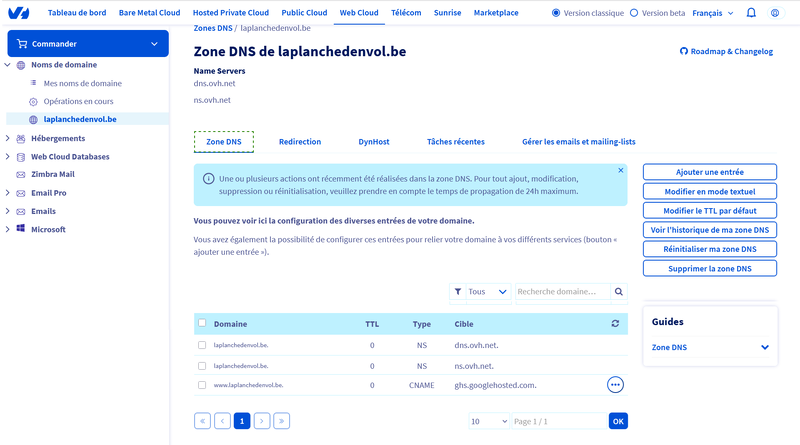
Task: Open the Public Cloud menu
Action: click(x=304, y=13)
